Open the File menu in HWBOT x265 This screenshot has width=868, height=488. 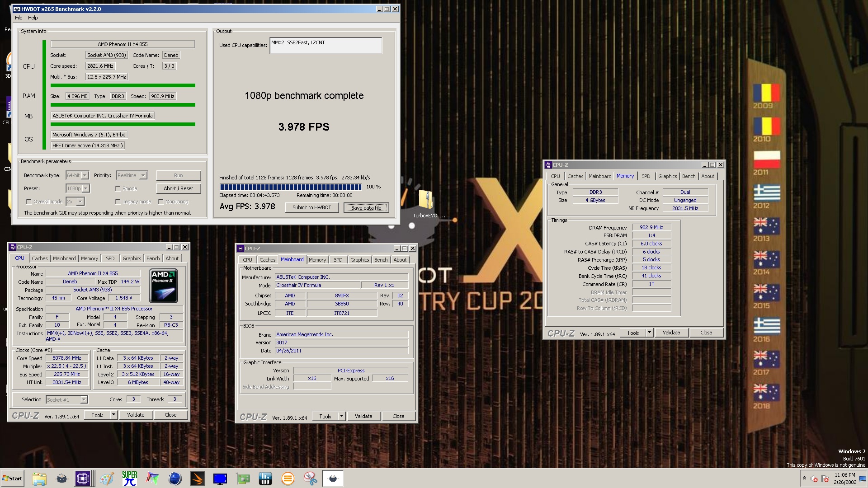(x=19, y=18)
